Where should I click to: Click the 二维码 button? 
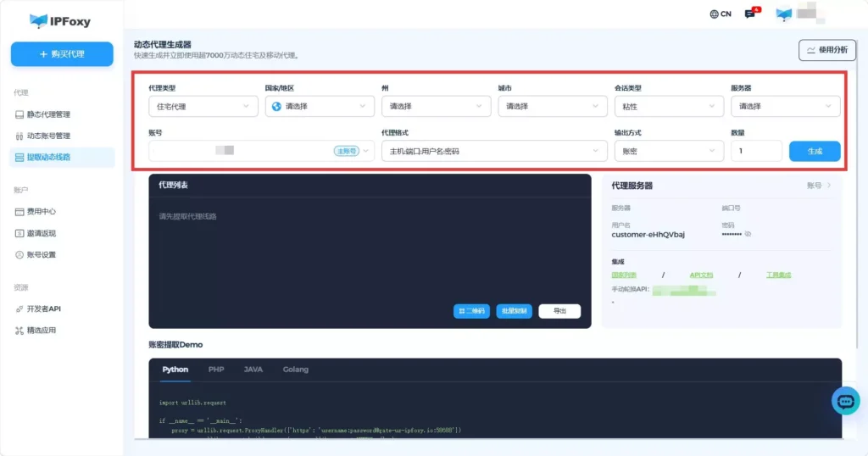tap(471, 311)
